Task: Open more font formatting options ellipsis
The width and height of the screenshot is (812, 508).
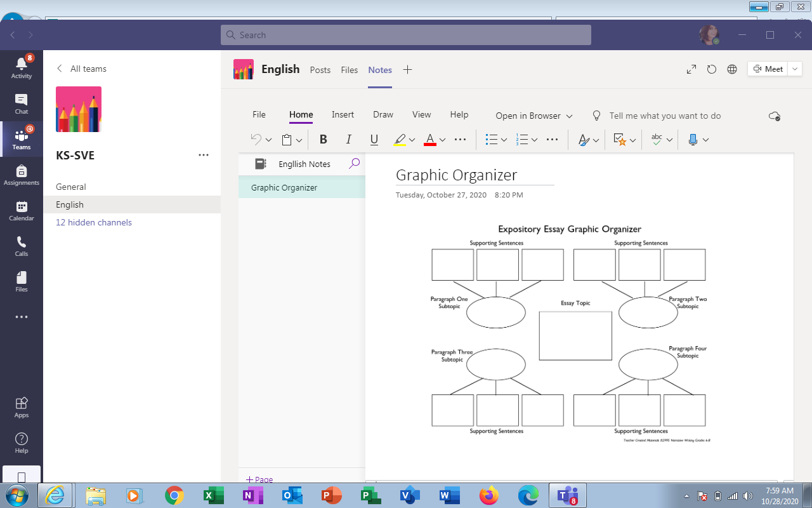Action: point(461,140)
